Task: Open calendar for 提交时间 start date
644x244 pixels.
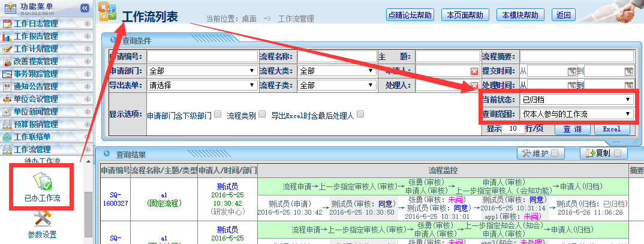Action: (571, 71)
